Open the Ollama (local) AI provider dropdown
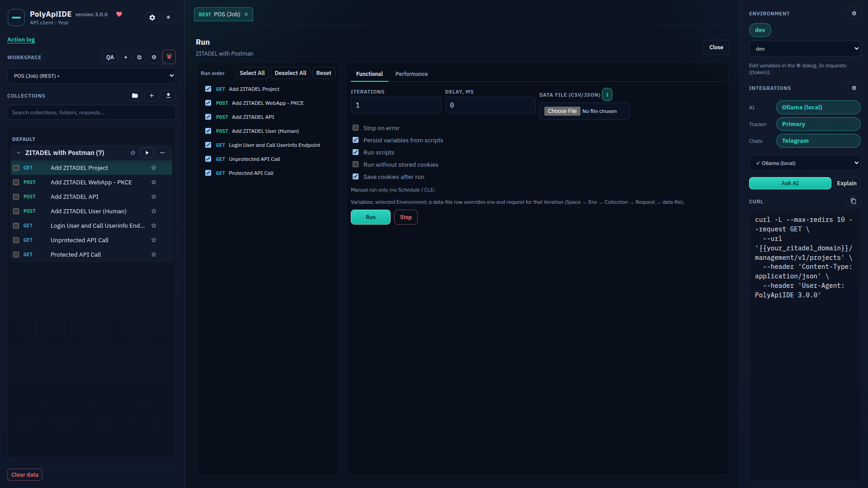The height and width of the screenshot is (488, 868). pos(805,163)
